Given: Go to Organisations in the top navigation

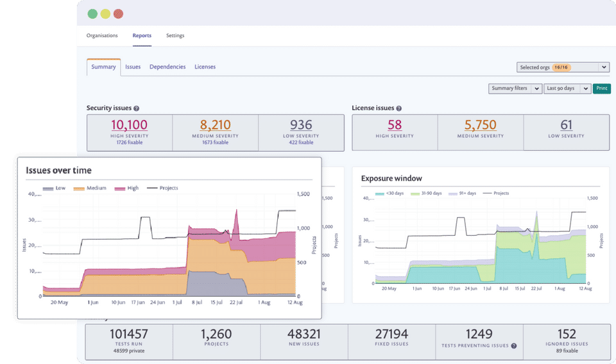Looking at the screenshot, I should 102,35.
